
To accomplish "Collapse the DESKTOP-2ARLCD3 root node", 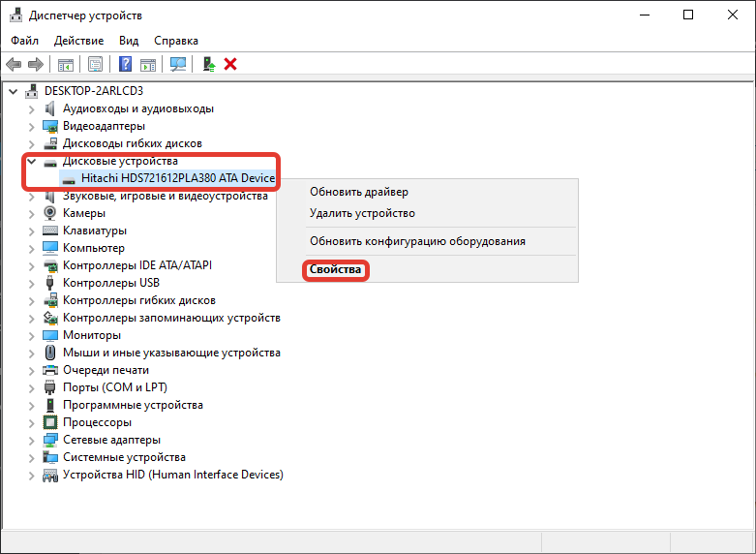I will pyautogui.click(x=13, y=91).
